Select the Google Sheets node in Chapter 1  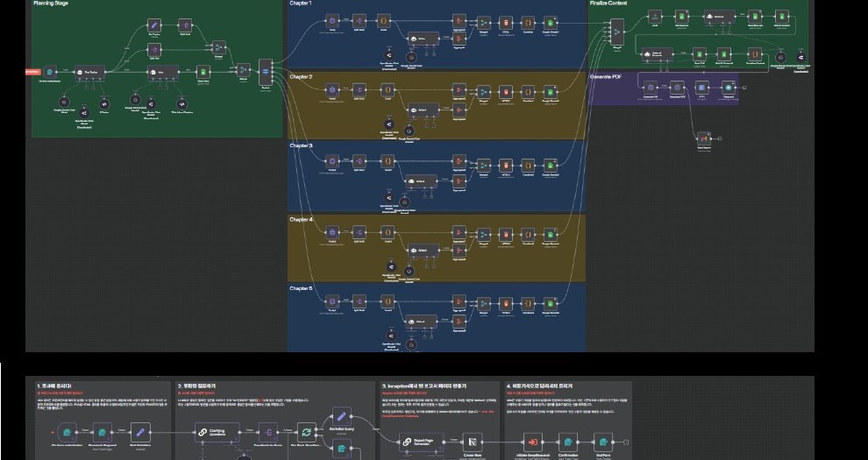pyautogui.click(x=551, y=24)
